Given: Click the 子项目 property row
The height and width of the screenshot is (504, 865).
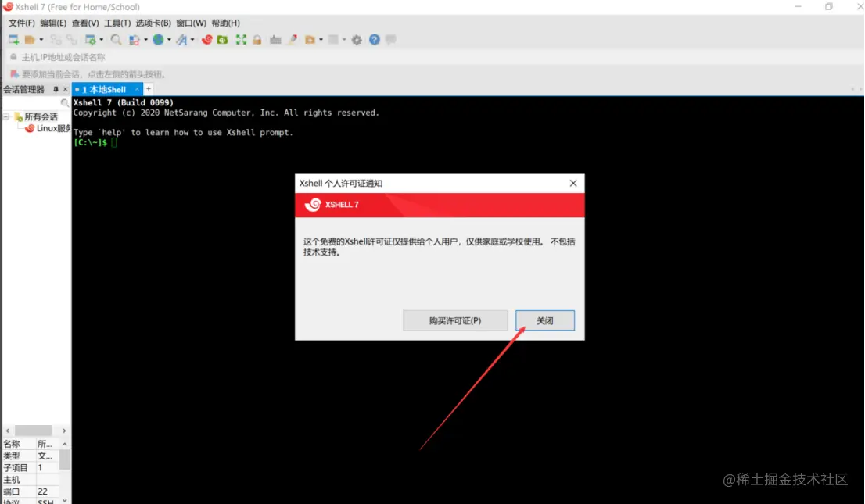Looking at the screenshot, I should coord(31,467).
